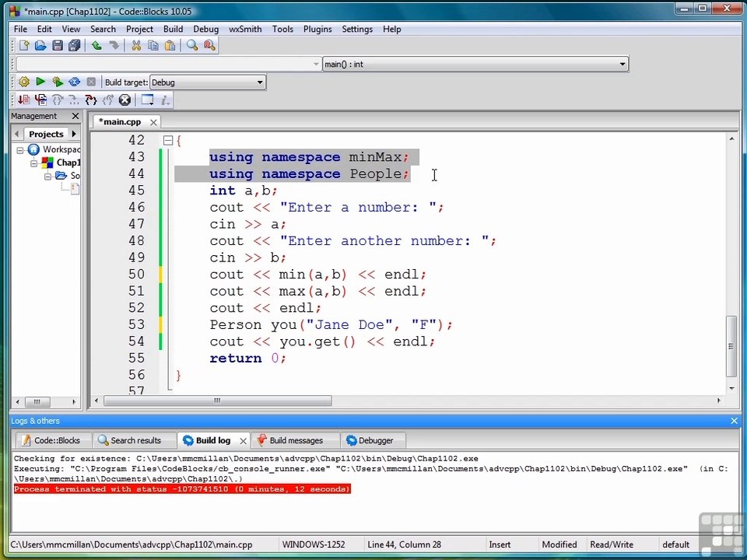The image size is (747, 560).
Task: Open the main() : int function dropdown
Action: click(475, 65)
